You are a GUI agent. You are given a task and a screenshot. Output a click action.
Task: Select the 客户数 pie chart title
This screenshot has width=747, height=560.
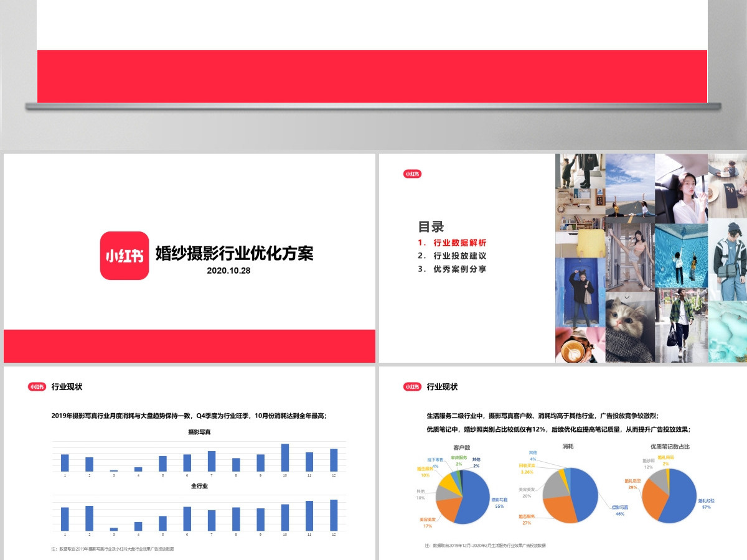[462, 447]
